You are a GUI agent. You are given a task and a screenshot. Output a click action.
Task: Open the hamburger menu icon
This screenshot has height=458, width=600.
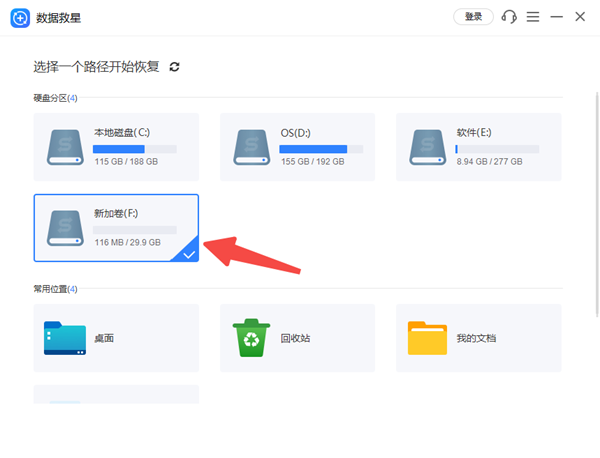[533, 17]
